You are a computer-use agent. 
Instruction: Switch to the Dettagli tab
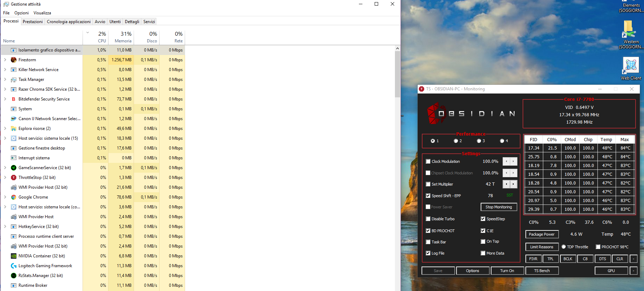click(132, 22)
